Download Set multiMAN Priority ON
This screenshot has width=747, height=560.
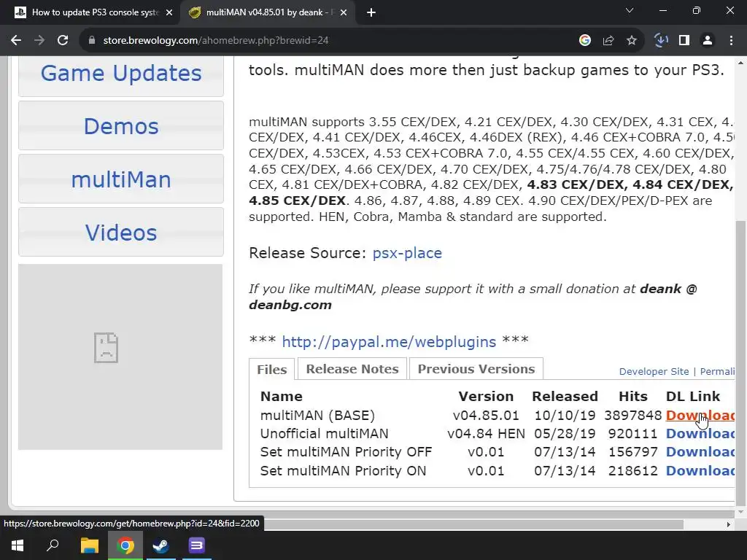click(700, 470)
